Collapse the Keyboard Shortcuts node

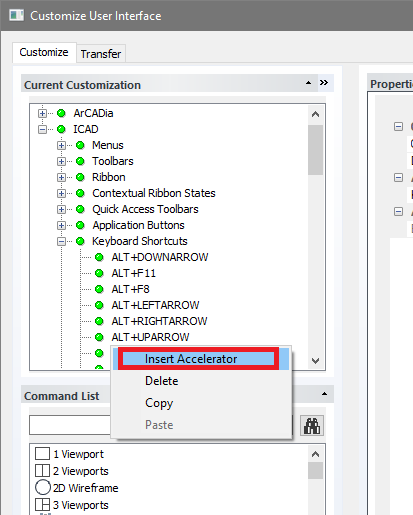pos(61,241)
